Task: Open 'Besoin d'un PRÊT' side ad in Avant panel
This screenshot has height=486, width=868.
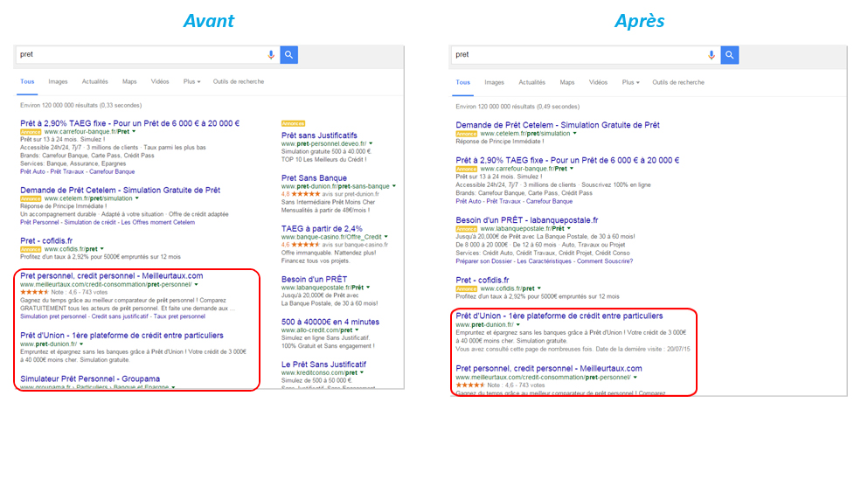Action: (314, 280)
